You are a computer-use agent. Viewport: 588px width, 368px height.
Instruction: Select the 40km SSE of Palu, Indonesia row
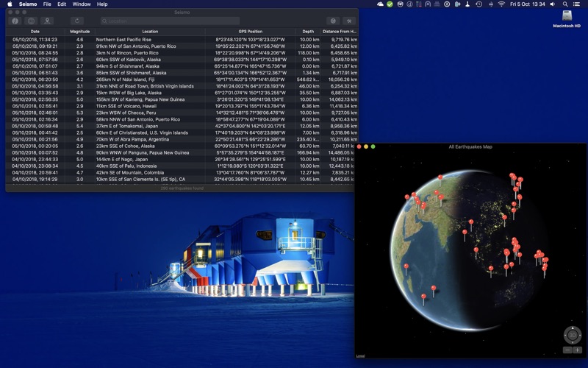(x=182, y=166)
